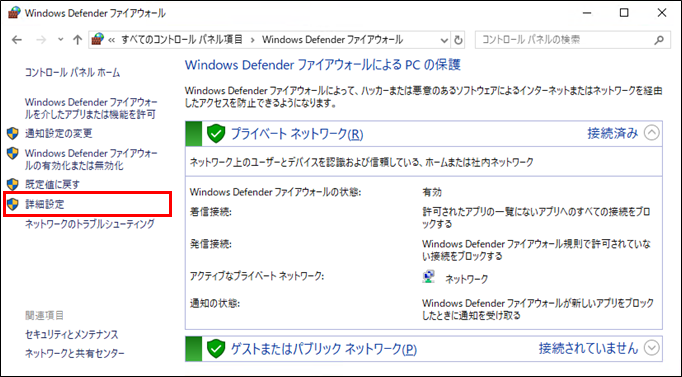This screenshot has width=682, height=377.
Task: Click the コントロール パネルの検索 search field
Action: coord(572,40)
